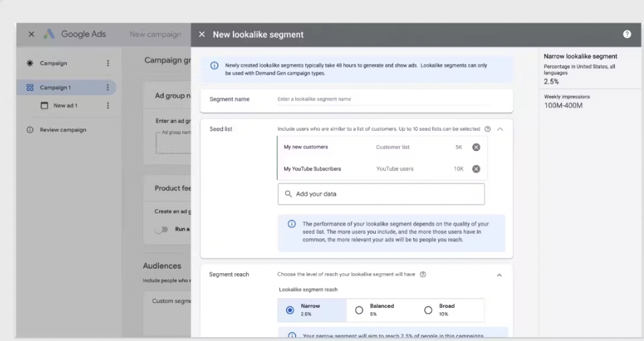Select the Balanced 5% reach option
The image size is (644, 341).
pyautogui.click(x=381, y=310)
